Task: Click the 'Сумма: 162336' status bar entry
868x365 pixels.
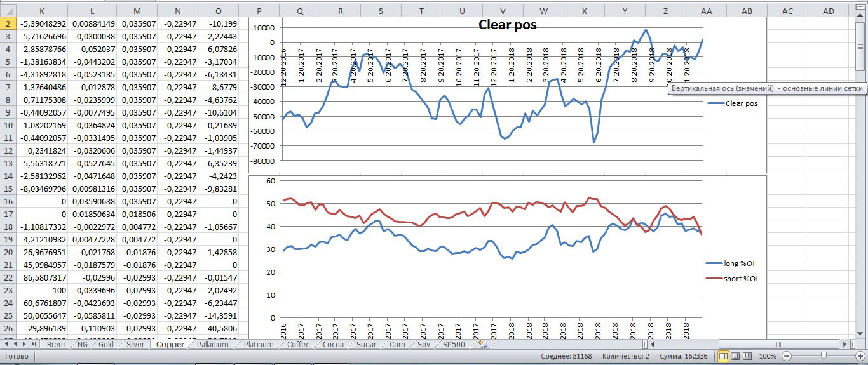Action: click(x=683, y=356)
